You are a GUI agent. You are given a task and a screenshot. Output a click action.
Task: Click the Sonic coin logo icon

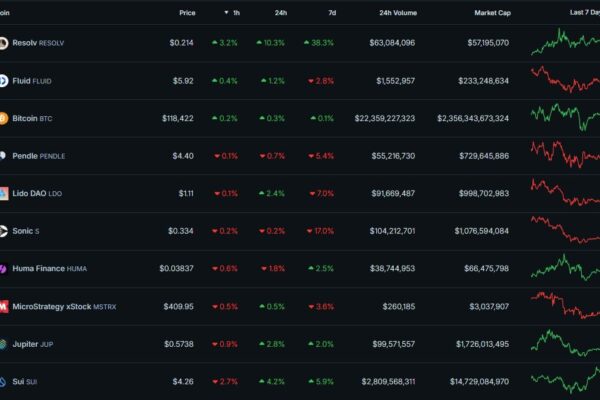coord(3,231)
